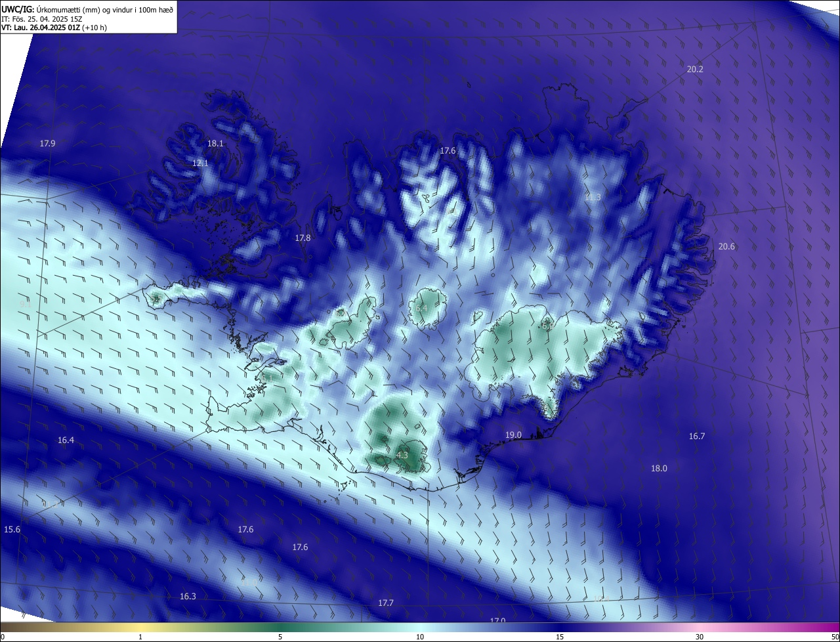Click the 20.2 wind value label

(x=695, y=70)
